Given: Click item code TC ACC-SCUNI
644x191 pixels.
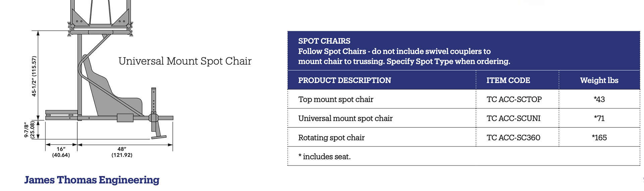Looking at the screenshot, I should pos(514,118).
